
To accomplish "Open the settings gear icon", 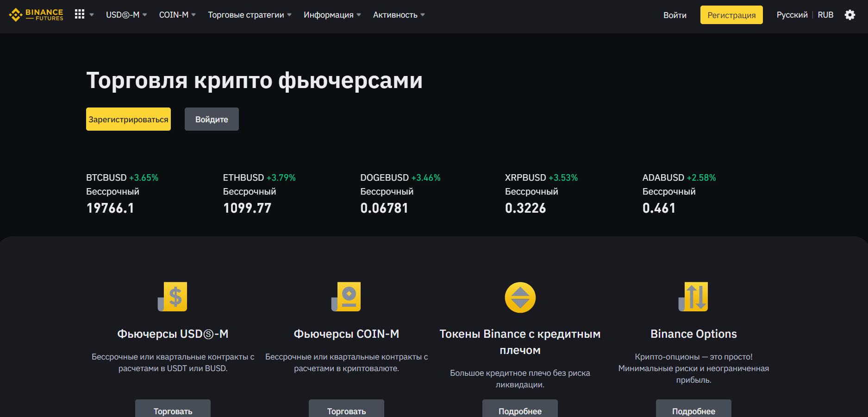I will click(850, 15).
